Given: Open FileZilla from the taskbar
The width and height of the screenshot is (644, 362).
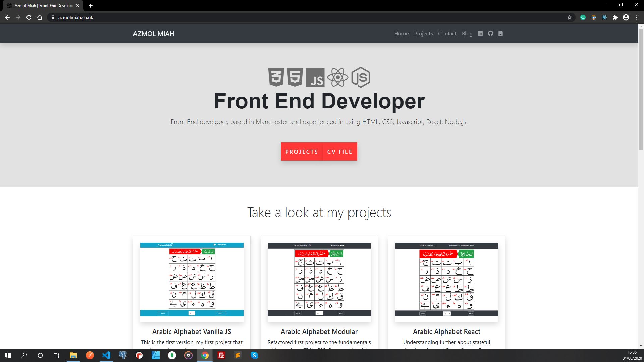Looking at the screenshot, I should pyautogui.click(x=221, y=355).
